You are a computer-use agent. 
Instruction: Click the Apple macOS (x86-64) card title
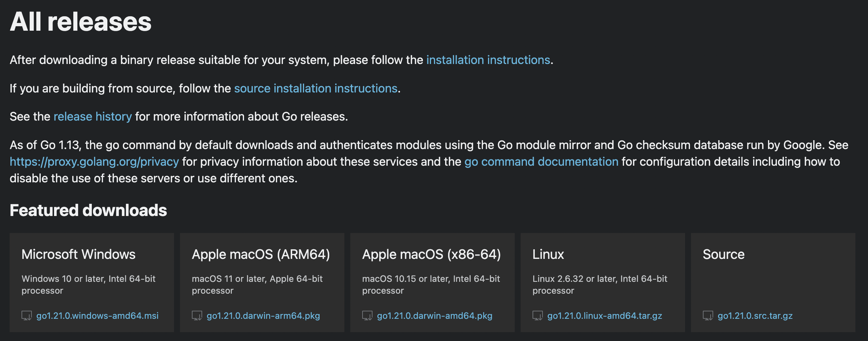click(431, 254)
